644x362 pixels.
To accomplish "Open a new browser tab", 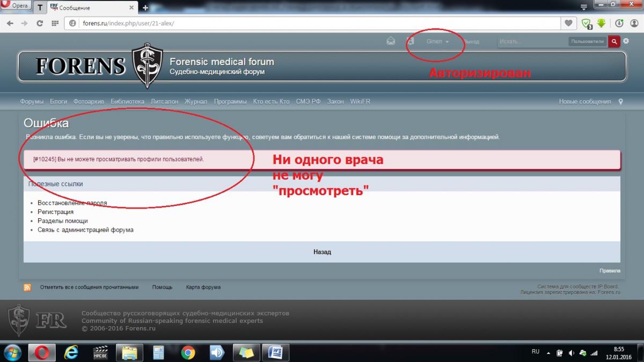I will 145,8.
